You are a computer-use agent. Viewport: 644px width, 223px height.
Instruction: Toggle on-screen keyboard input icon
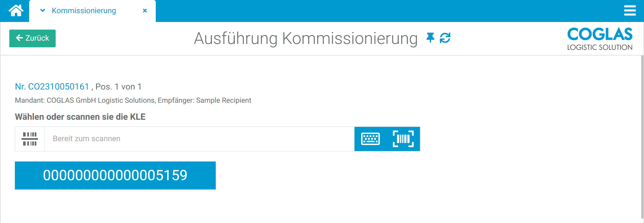(370, 139)
